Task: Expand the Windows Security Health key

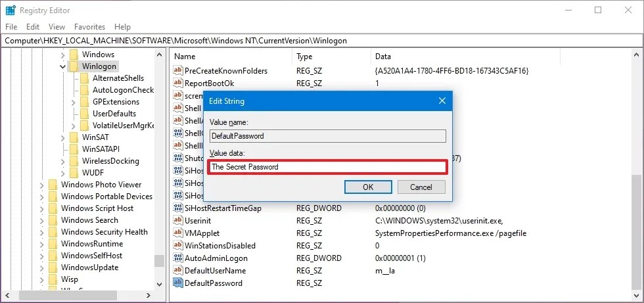Action: coord(41,232)
